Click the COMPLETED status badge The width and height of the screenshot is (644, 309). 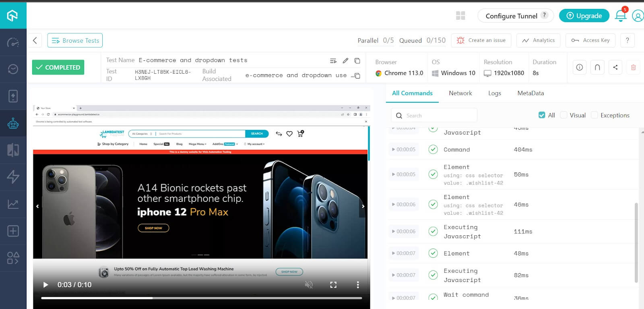coord(58,67)
